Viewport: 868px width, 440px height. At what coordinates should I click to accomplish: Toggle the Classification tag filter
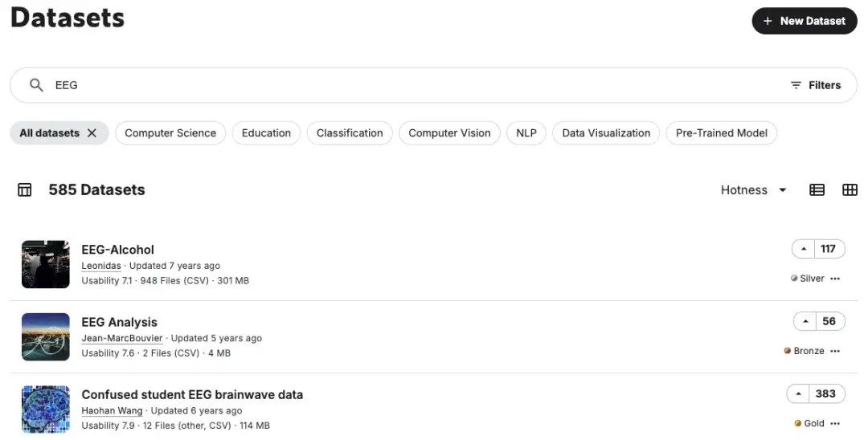[x=350, y=133]
